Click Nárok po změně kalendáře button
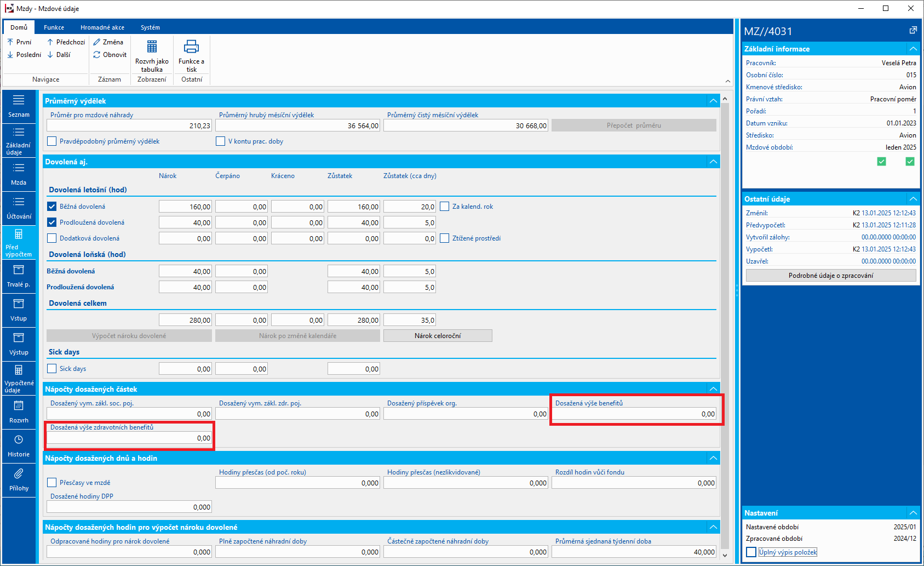Image resolution: width=924 pixels, height=566 pixels. point(297,336)
